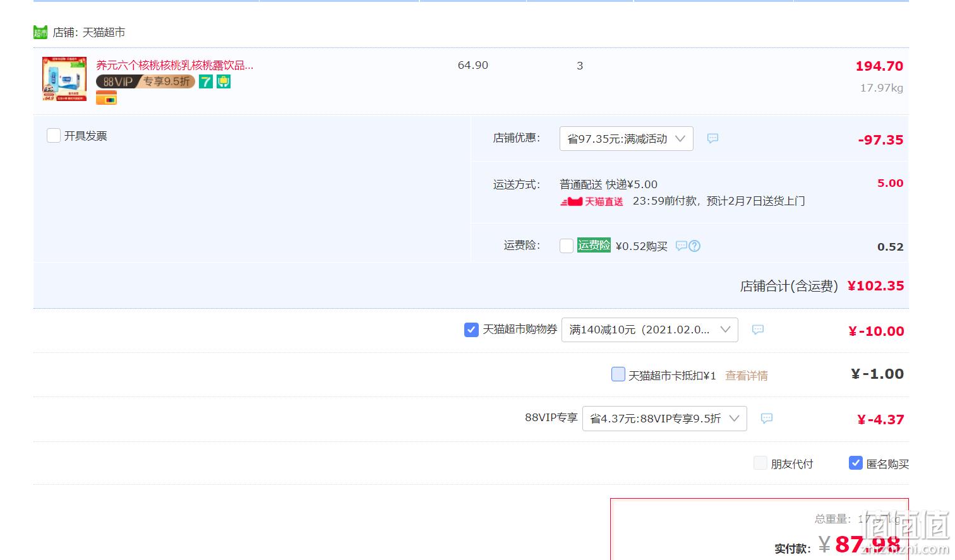Viewport: 955px width, 560px height.
Task: Click the walnut milk product thumbnail
Action: (64, 79)
